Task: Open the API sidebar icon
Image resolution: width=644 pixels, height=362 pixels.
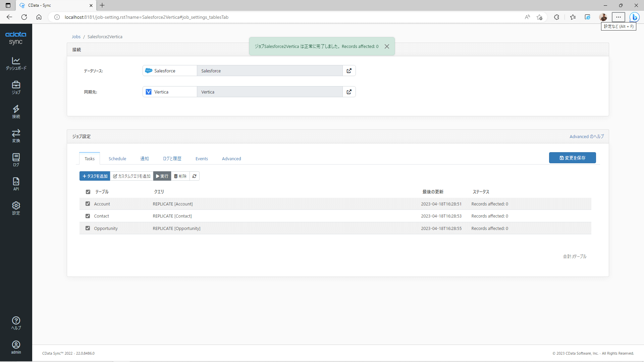Action: pos(16,184)
